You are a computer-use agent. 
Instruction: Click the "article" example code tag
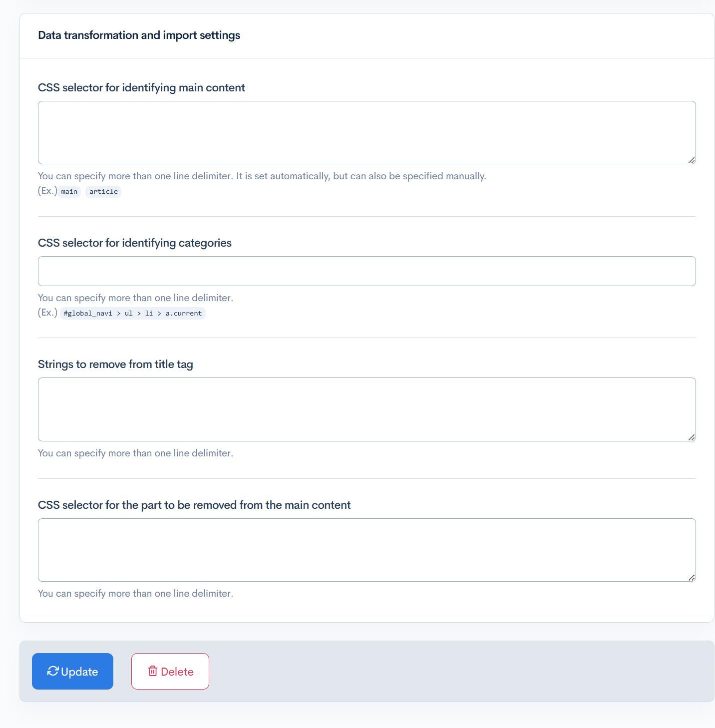(x=103, y=192)
